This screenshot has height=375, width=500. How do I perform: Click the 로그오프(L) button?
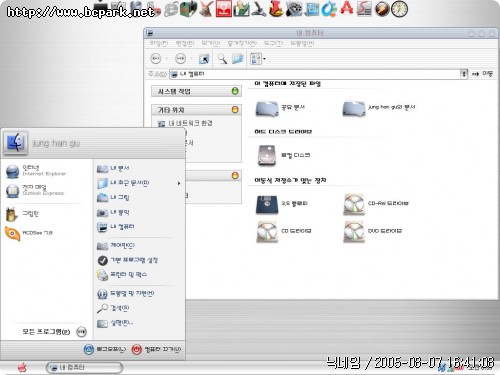coord(105,349)
